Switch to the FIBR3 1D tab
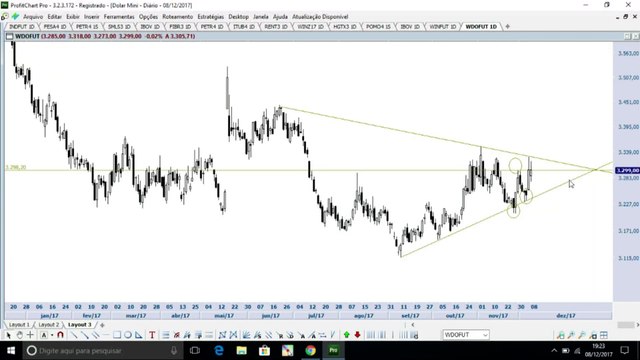Screen dimensions: 640x360 pyautogui.click(x=180, y=27)
